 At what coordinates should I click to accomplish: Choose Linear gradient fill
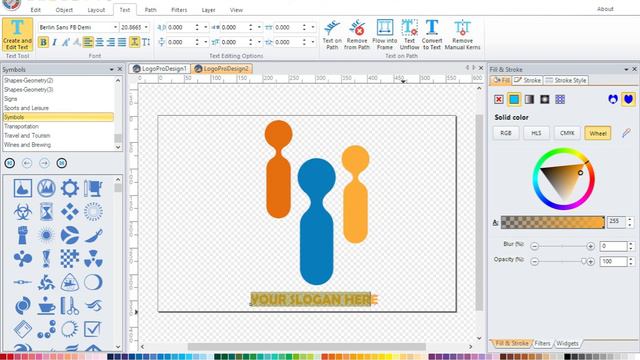coord(529,99)
